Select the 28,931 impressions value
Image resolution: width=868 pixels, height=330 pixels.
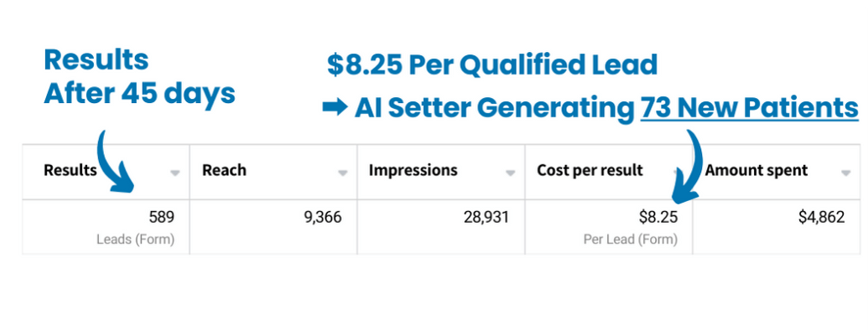[x=486, y=217]
